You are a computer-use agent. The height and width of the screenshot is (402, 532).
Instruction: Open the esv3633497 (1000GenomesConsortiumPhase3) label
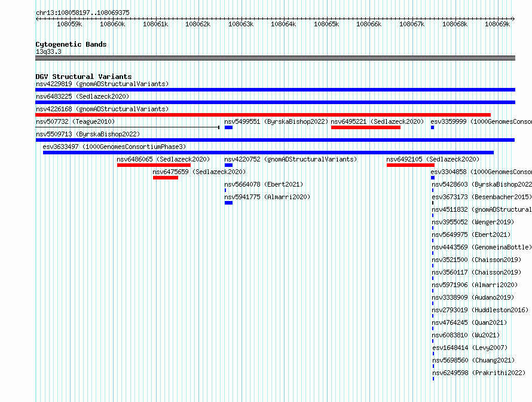[x=114, y=147]
